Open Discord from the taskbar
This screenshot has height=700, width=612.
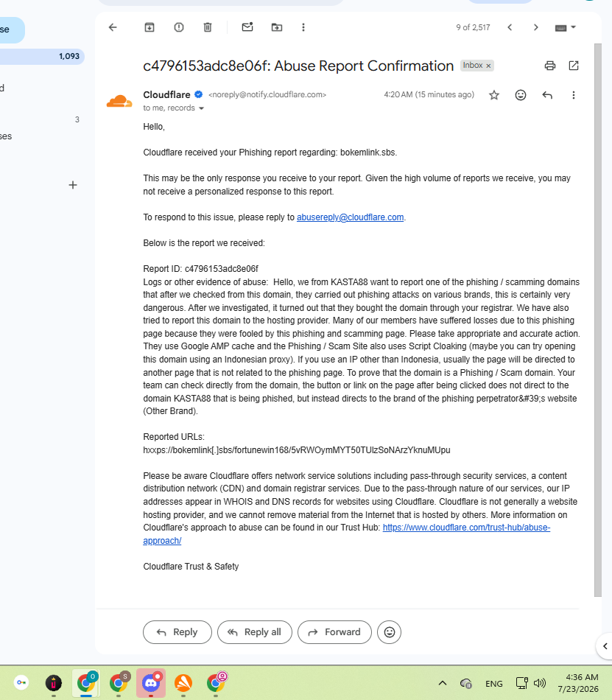[x=151, y=682]
